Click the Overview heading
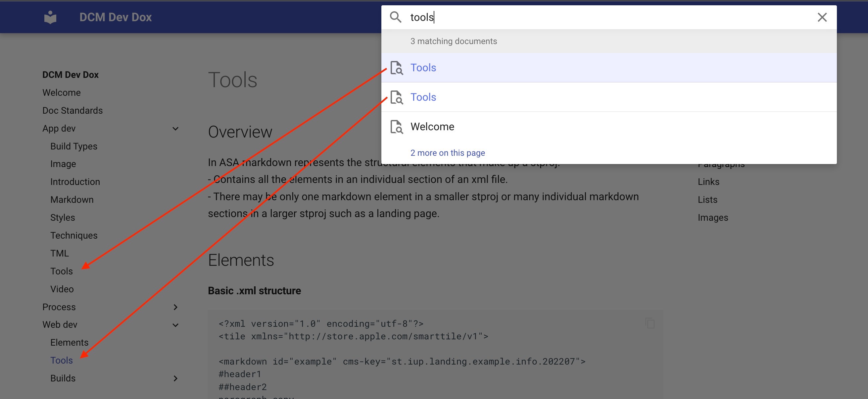 pos(240,132)
